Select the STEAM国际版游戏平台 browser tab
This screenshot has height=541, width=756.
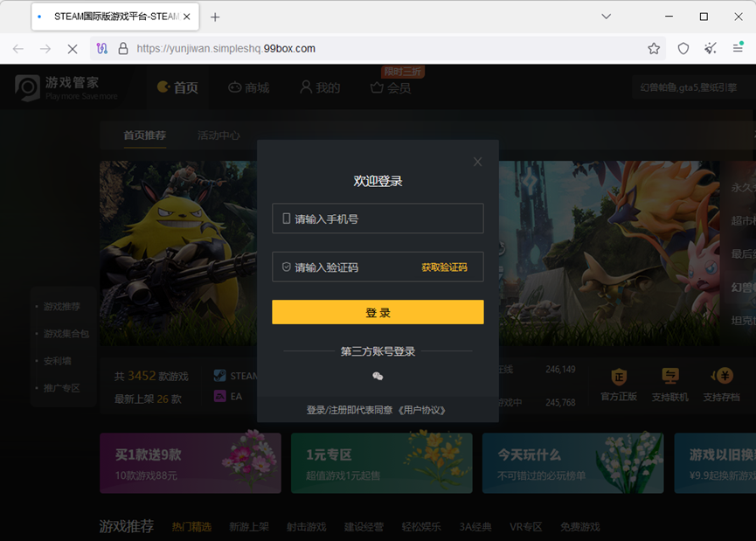click(x=115, y=17)
